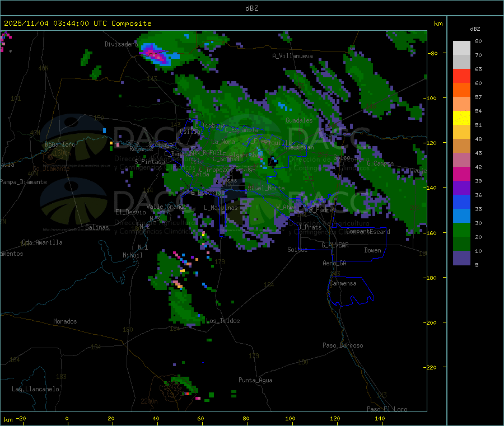Click the -80 km vertical axis tick
Image resolution: width=504 pixels, height=426 pixels.
click(433, 53)
